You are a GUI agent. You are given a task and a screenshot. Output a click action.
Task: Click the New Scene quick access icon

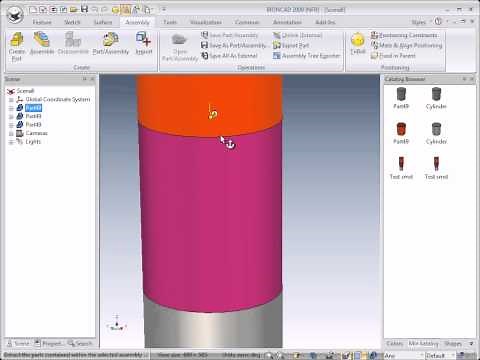33,10
